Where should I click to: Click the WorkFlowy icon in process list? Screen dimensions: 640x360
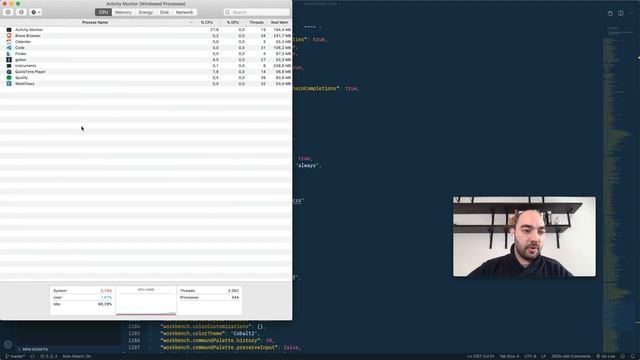[9, 84]
